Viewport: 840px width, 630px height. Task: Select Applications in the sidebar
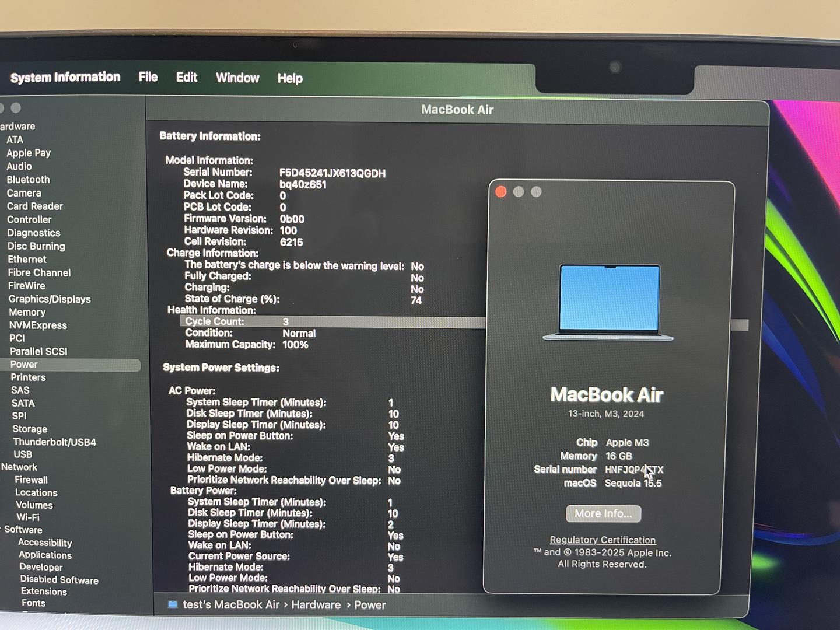[45, 555]
